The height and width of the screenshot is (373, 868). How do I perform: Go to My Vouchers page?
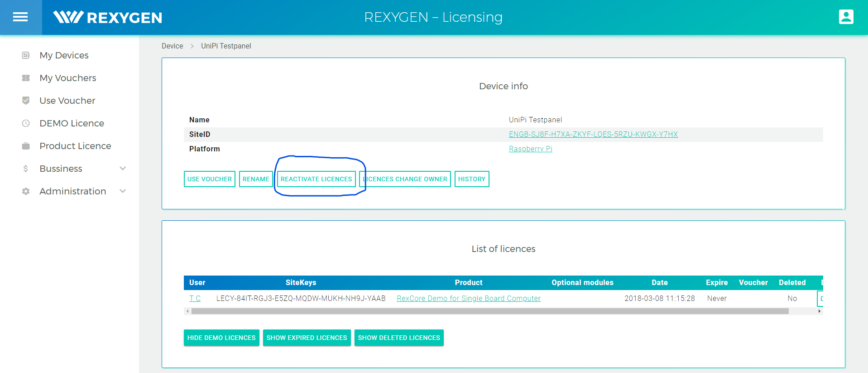click(x=68, y=78)
